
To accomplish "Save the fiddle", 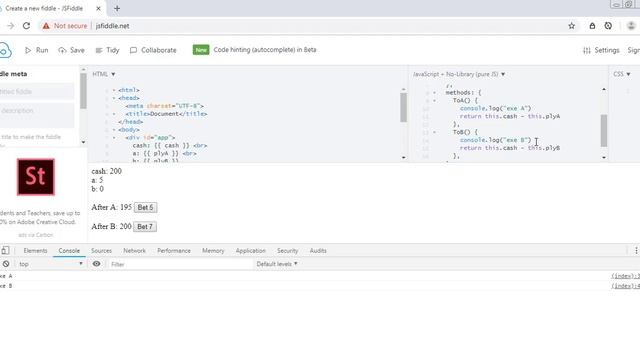I will tap(71, 50).
